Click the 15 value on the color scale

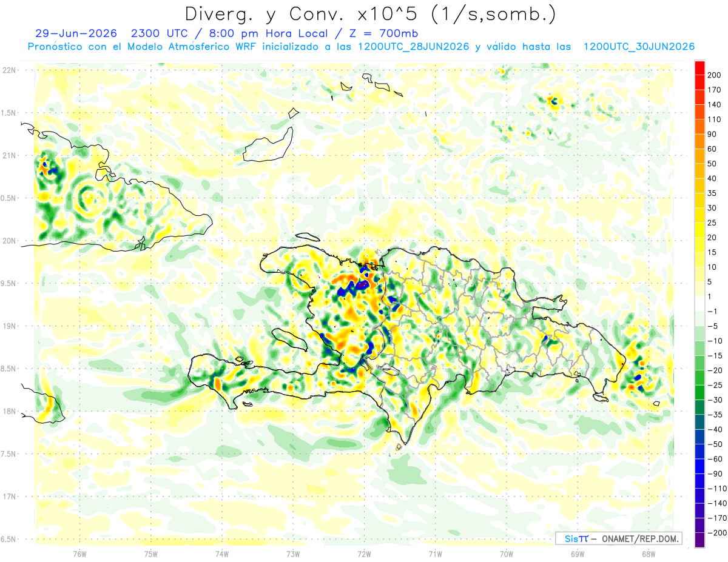(x=713, y=252)
